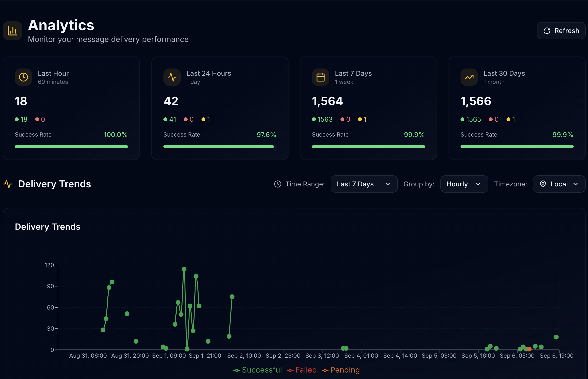Click the Last Hour card title
The width and height of the screenshot is (588, 379).
53,73
